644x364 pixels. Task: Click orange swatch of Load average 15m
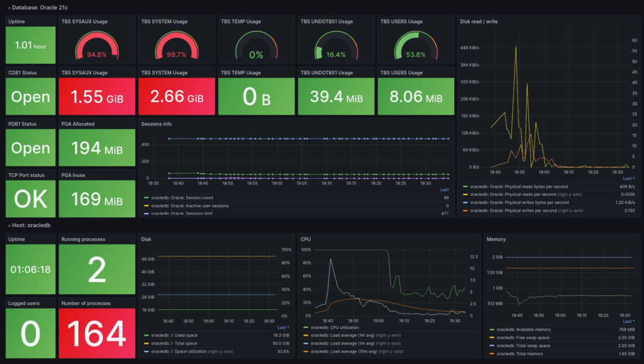coord(306,351)
